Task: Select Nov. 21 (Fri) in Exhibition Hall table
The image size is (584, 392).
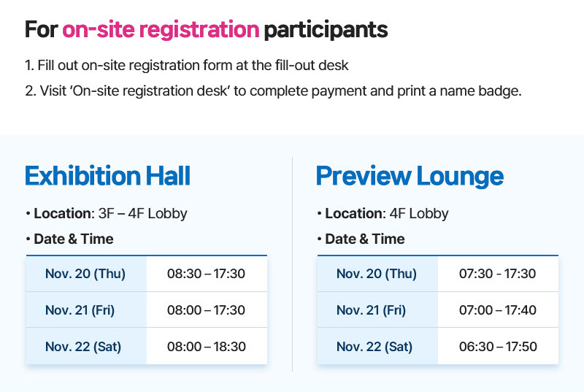Action: (x=80, y=310)
